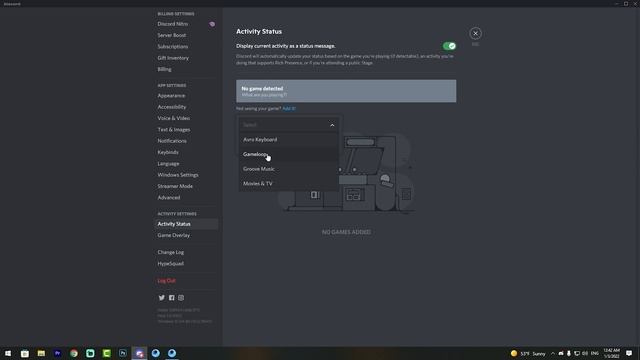Click the microphone tray icon

pos(569,353)
